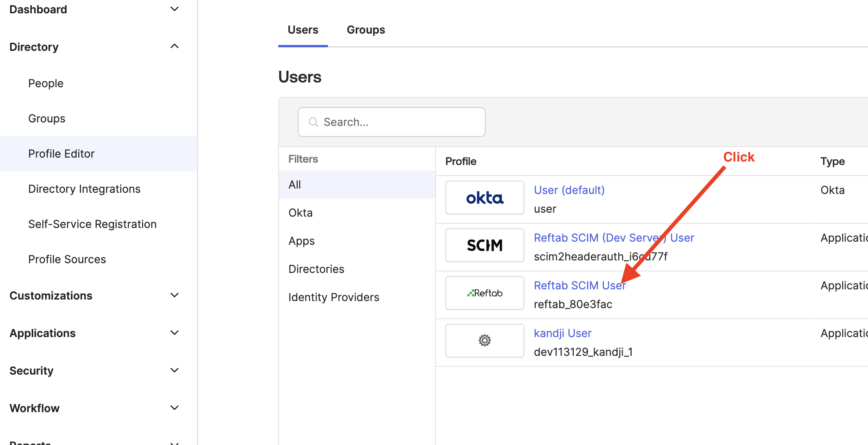Click the 'reftab_80e3fac' variable name
The image size is (868, 445).
(573, 304)
